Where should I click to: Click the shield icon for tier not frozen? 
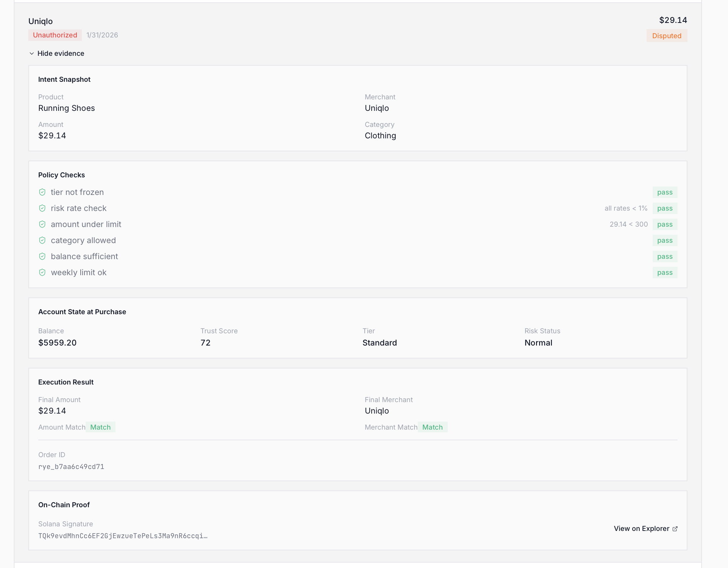[42, 192]
